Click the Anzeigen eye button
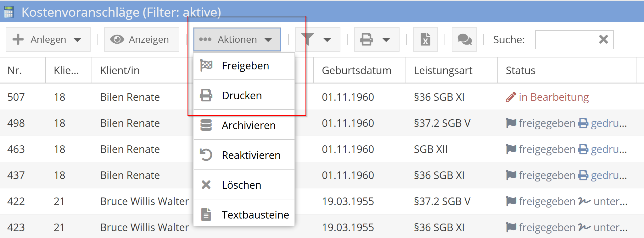The height and width of the screenshot is (238, 644). coord(142,39)
